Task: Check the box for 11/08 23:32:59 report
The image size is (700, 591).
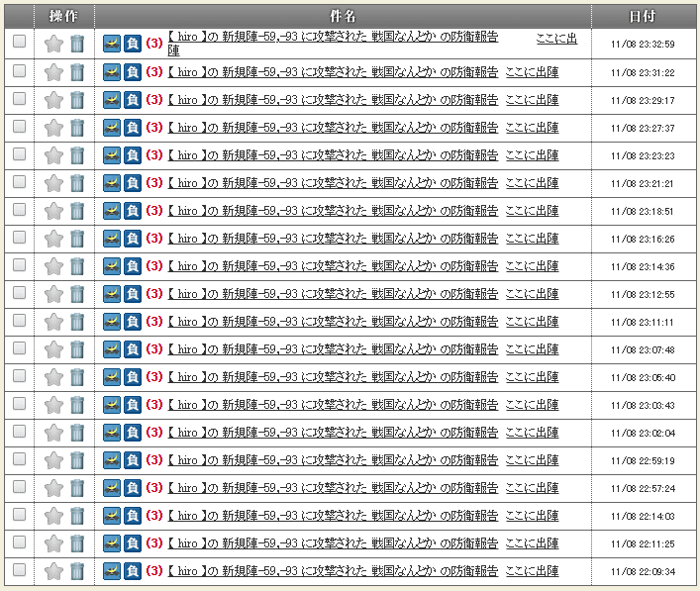Action: 19,41
